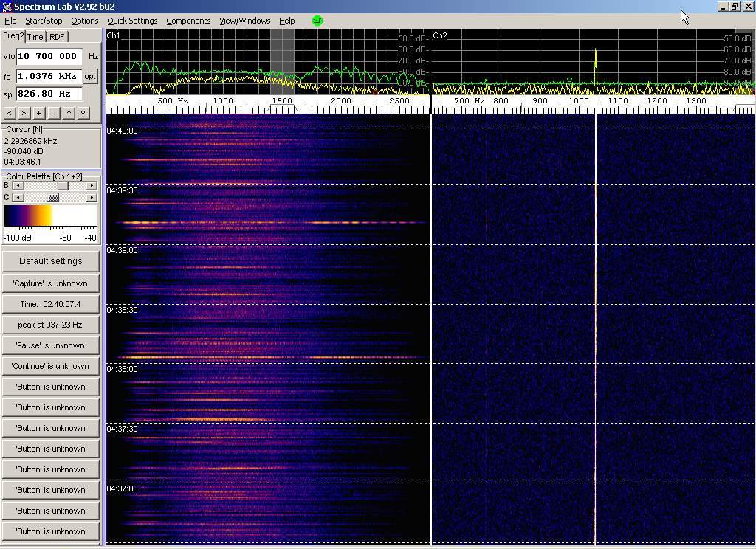The width and height of the screenshot is (756, 549).
Task: Click the 04:39:00 waterfall time label
Action: tap(122, 250)
